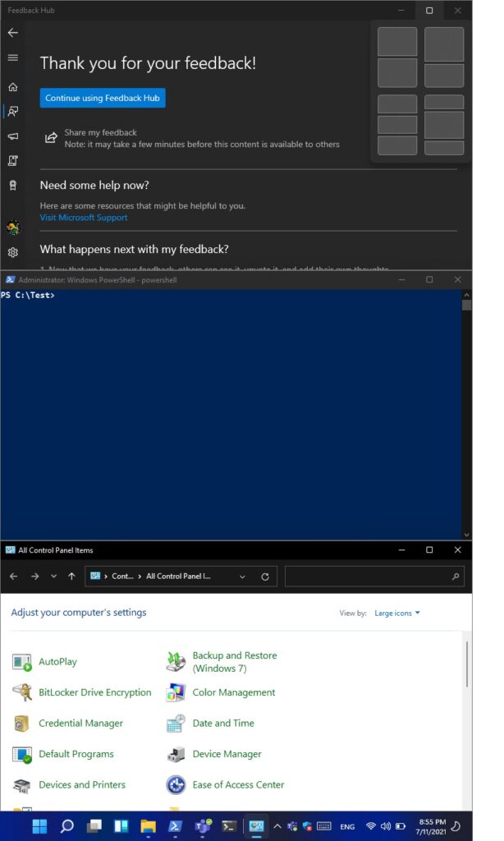Viewport: 504px width, 841px height.
Task: Go up one level in Control Panel
Action: pyautogui.click(x=71, y=577)
